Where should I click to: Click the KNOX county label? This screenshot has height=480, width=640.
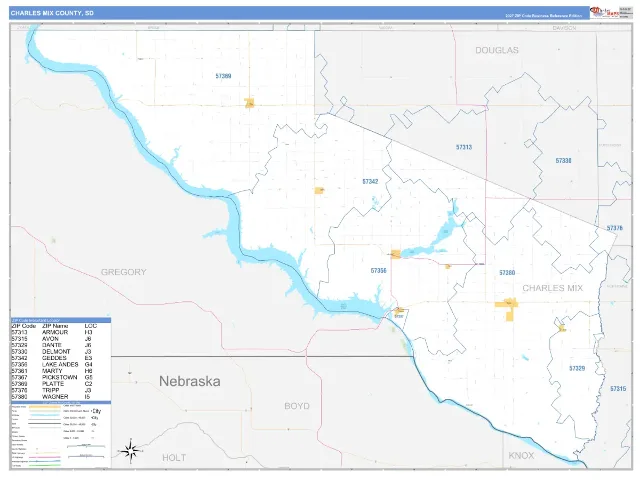(x=521, y=456)
